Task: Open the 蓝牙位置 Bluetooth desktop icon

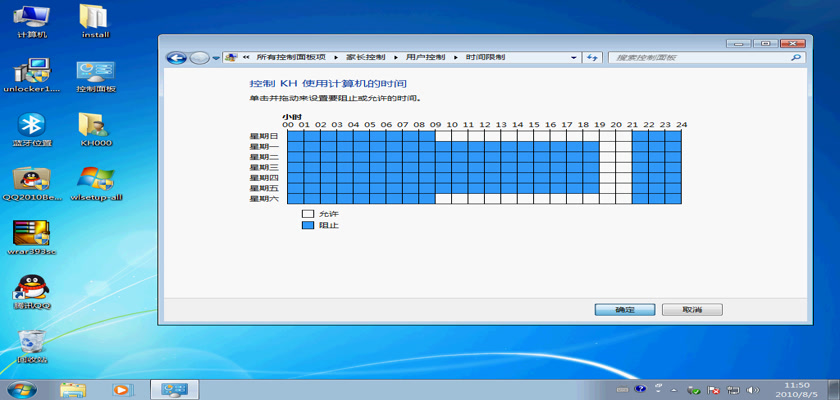Action: click(x=33, y=125)
